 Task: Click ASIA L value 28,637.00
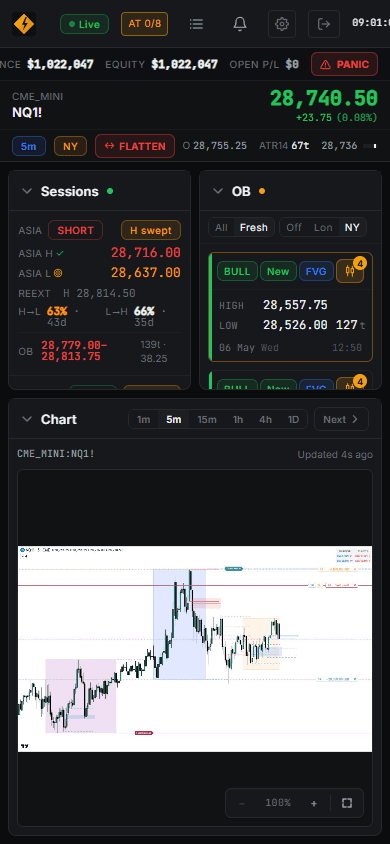tap(146, 273)
